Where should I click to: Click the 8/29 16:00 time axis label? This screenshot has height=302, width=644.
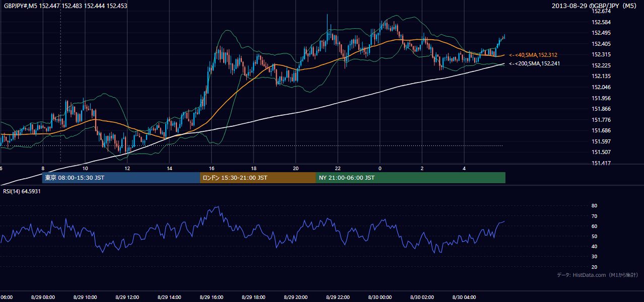(x=212, y=297)
